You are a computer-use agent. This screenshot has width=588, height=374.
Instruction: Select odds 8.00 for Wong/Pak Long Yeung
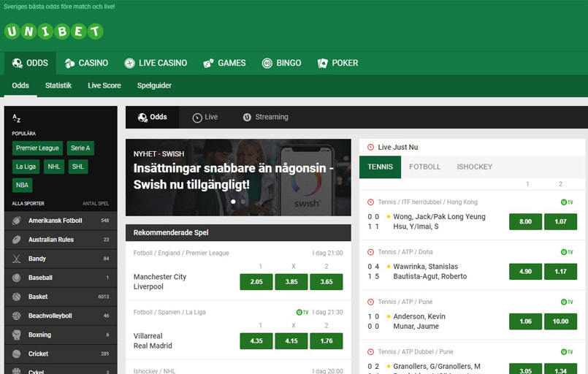[x=525, y=222]
